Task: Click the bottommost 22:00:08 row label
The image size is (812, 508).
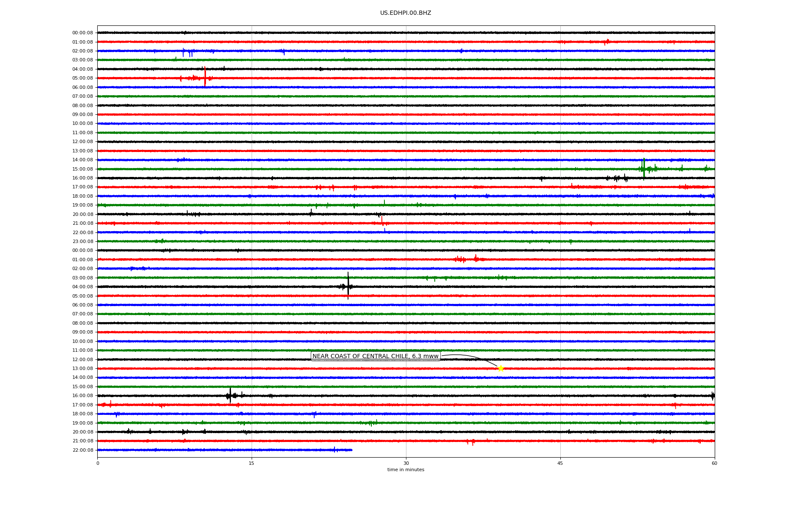Action: coord(82,450)
